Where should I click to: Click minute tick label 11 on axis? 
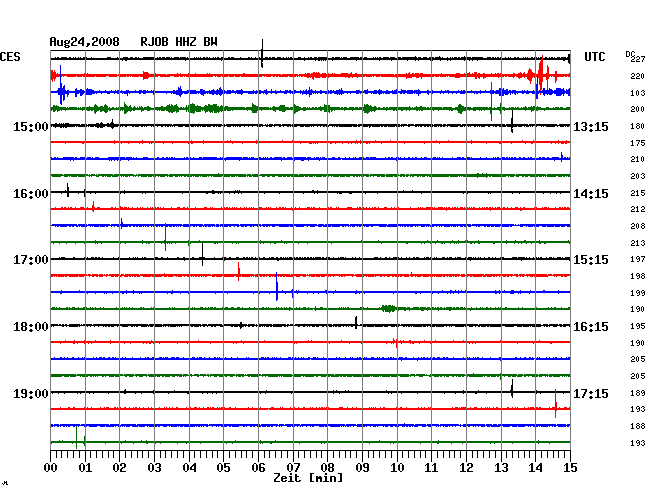pos(432,467)
